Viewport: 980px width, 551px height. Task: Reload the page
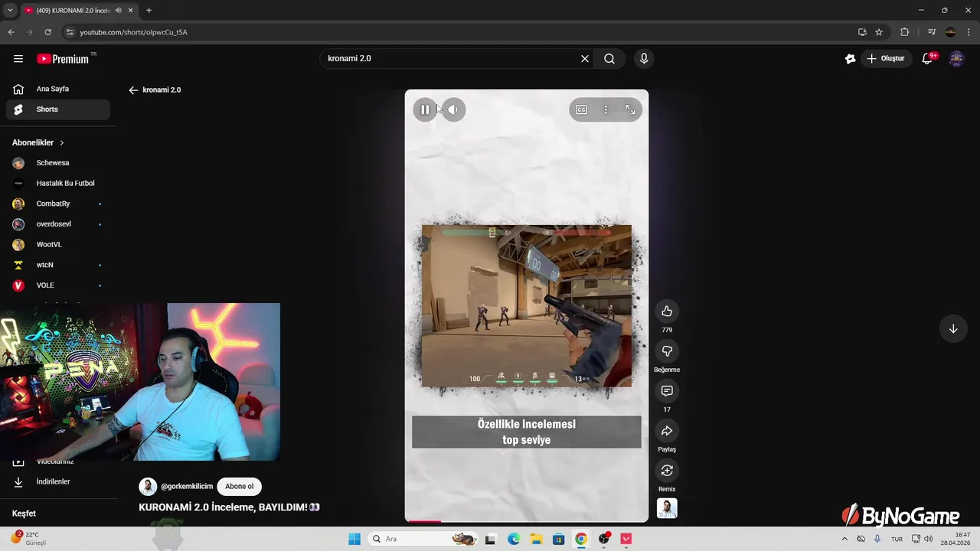tap(47, 32)
